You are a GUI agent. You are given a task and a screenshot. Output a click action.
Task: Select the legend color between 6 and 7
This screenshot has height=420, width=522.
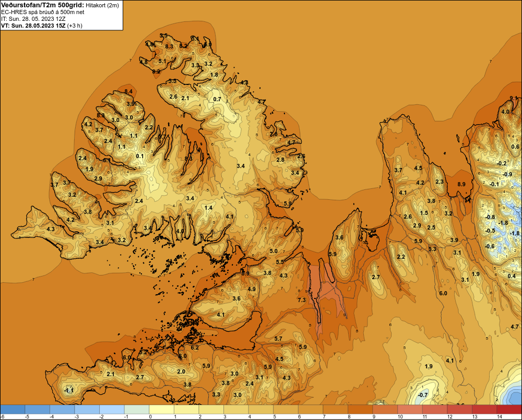(x=311, y=409)
